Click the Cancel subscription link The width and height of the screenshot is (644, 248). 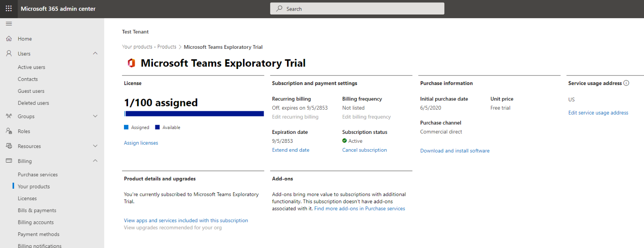(x=364, y=150)
